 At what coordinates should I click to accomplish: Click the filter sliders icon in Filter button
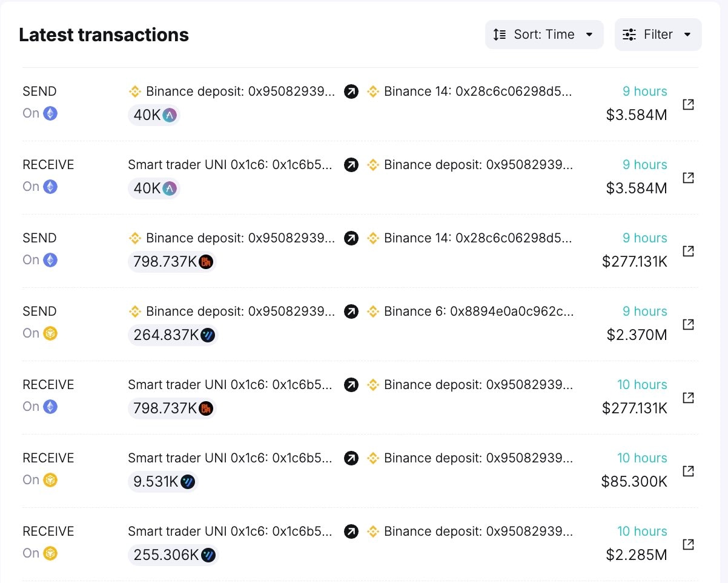[x=630, y=35]
